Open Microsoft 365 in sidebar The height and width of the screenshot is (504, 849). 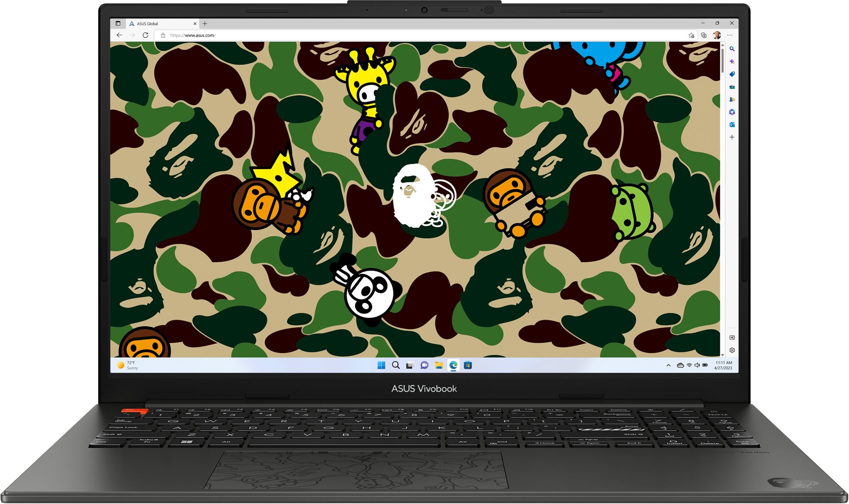tap(732, 112)
